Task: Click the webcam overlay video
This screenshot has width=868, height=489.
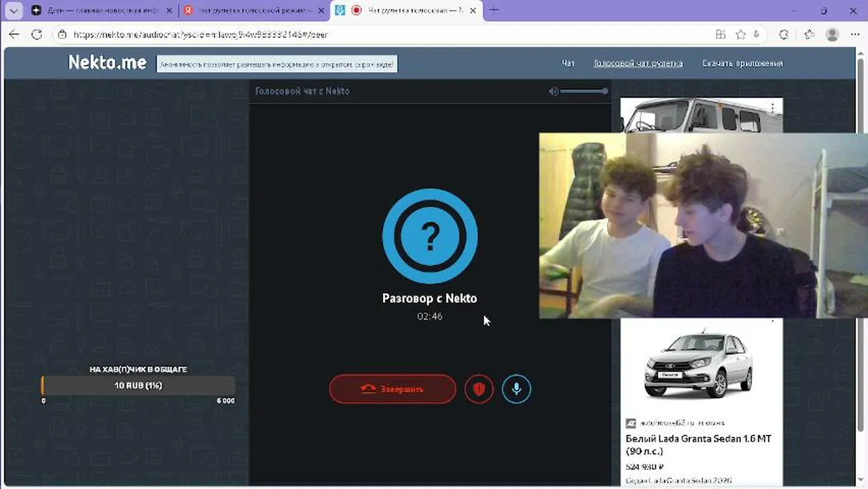Action: point(703,225)
